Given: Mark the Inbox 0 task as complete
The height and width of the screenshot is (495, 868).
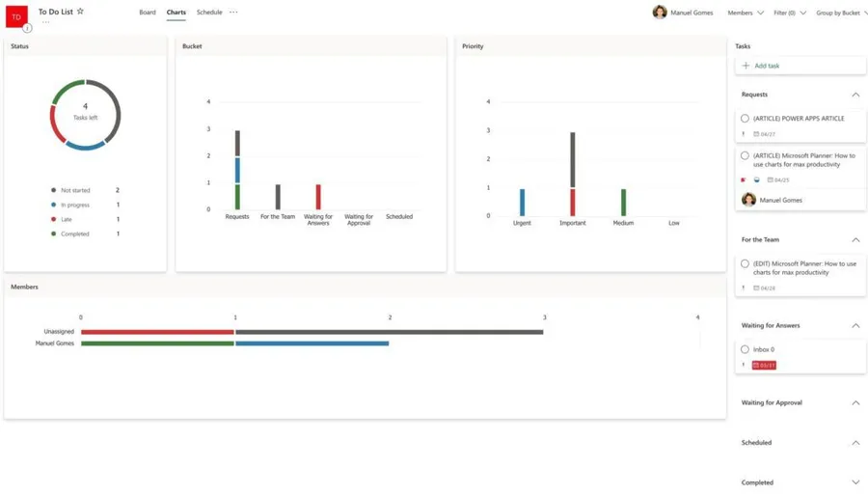Looking at the screenshot, I should point(745,349).
